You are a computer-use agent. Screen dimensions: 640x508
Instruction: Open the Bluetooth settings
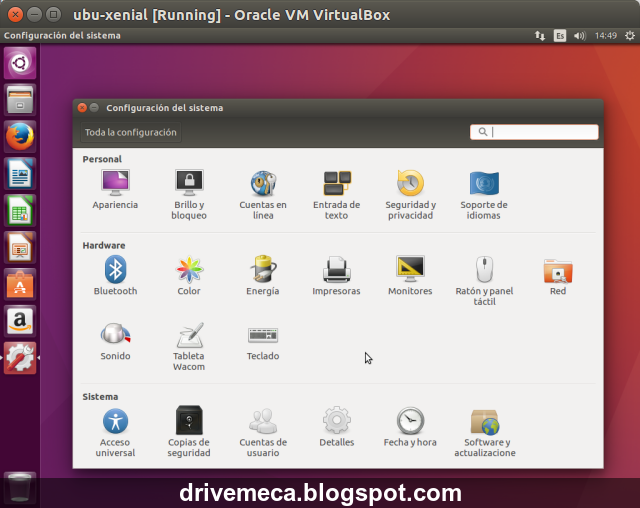click(115, 275)
